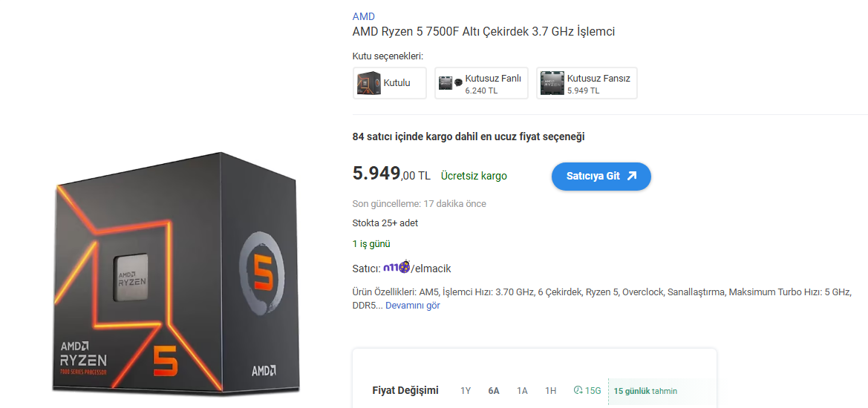
Task: Click the 15 günlük tahmin label
Action: [x=645, y=391]
